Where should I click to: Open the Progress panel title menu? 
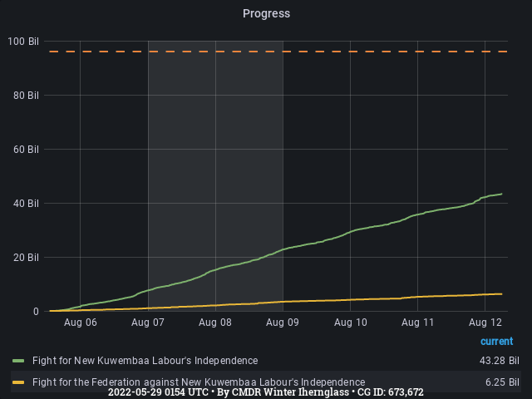(266, 13)
